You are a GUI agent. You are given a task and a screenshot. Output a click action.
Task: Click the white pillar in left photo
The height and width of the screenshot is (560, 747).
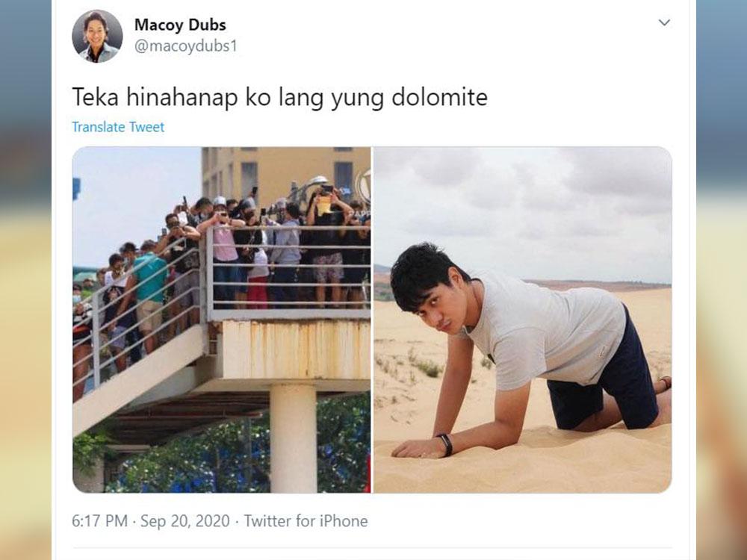(x=294, y=438)
